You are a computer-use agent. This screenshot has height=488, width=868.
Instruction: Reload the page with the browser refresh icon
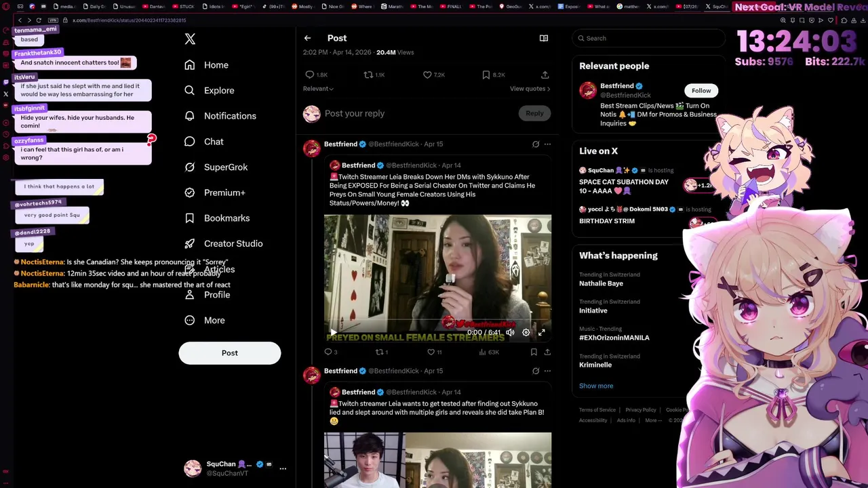click(39, 20)
